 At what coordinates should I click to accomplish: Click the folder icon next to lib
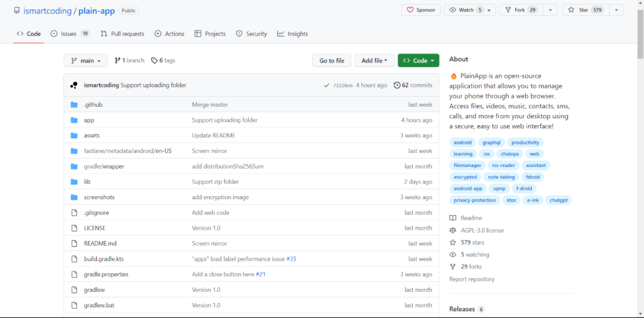click(74, 182)
